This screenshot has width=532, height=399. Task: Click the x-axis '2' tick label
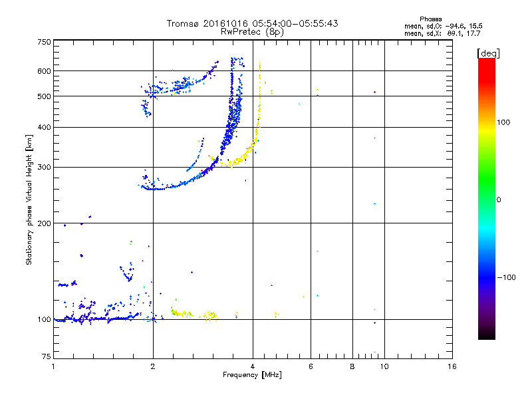pyautogui.click(x=153, y=366)
